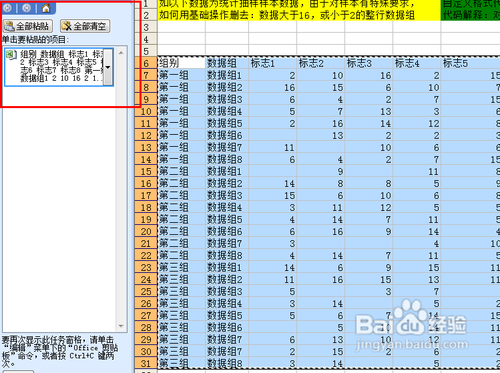Select row header 6

[146, 63]
